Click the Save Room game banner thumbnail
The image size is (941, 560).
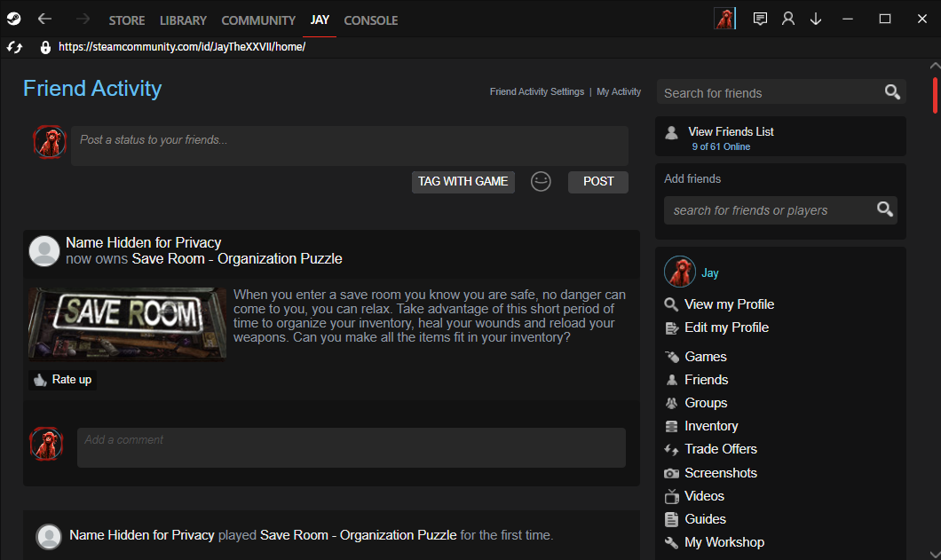[127, 324]
